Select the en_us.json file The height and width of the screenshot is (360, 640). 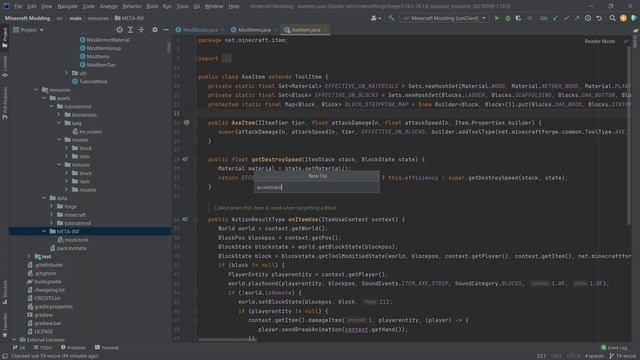[87, 131]
